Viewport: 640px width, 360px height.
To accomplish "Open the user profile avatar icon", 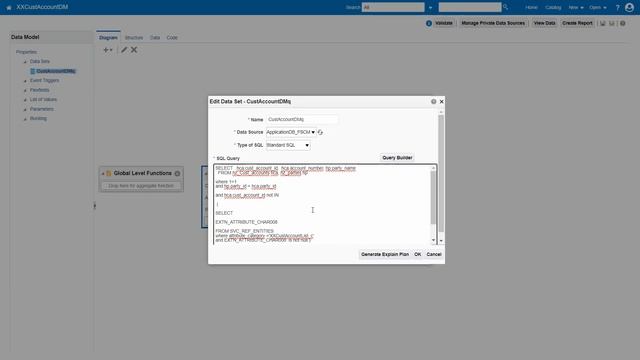I will [x=629, y=7].
